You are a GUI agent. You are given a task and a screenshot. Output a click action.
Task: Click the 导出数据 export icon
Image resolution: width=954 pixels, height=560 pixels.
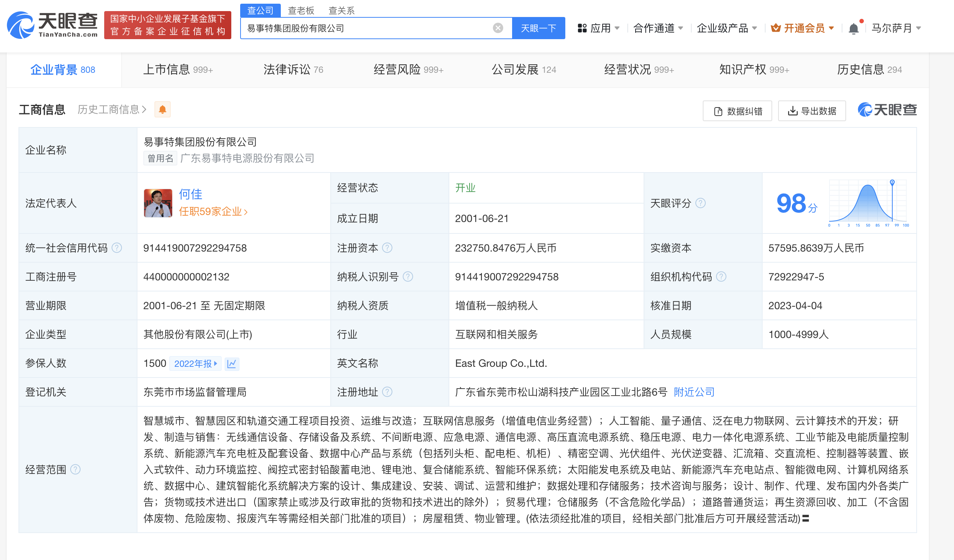[792, 111]
